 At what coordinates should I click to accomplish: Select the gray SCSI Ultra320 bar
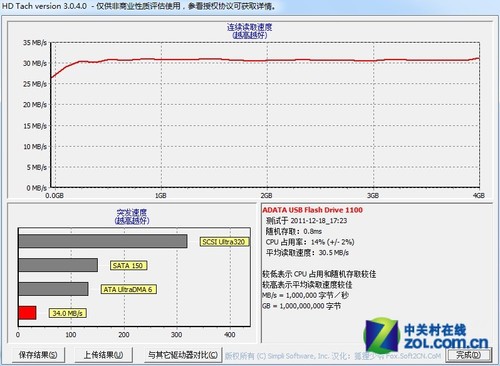point(103,241)
